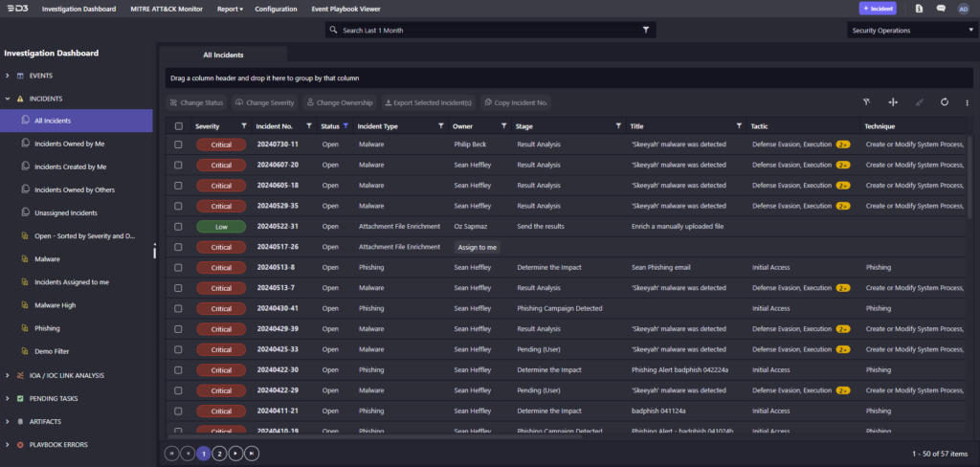Click the auto-fit columns icon
The width and height of the screenshot is (980, 467).
[892, 102]
